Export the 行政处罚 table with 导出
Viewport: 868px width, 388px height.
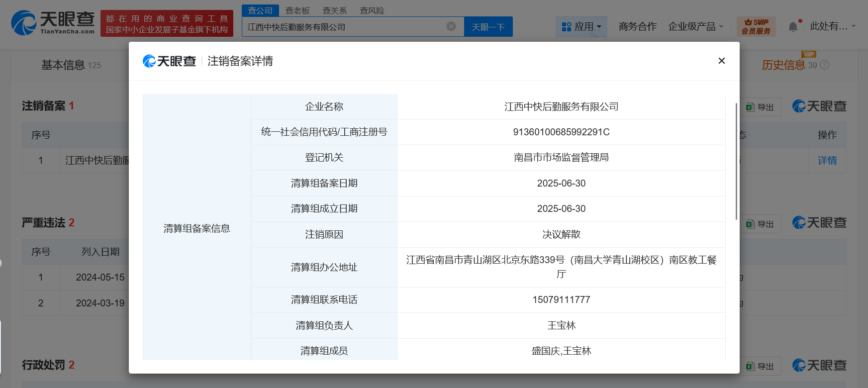click(761, 366)
